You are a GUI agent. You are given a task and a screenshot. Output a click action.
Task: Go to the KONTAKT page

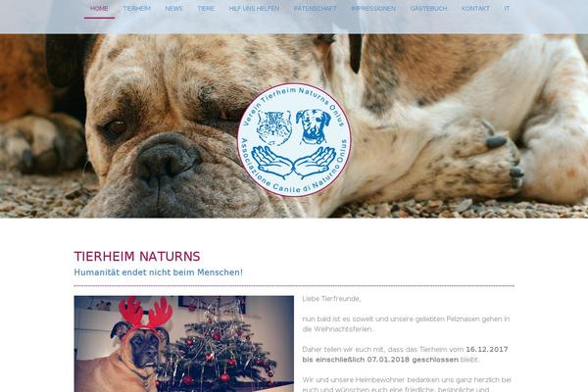point(475,8)
